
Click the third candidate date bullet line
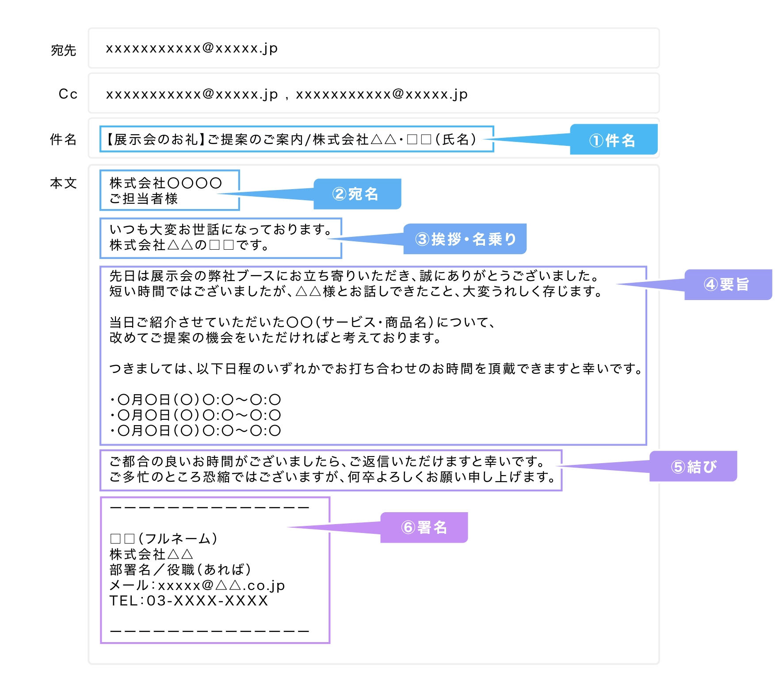(195, 430)
